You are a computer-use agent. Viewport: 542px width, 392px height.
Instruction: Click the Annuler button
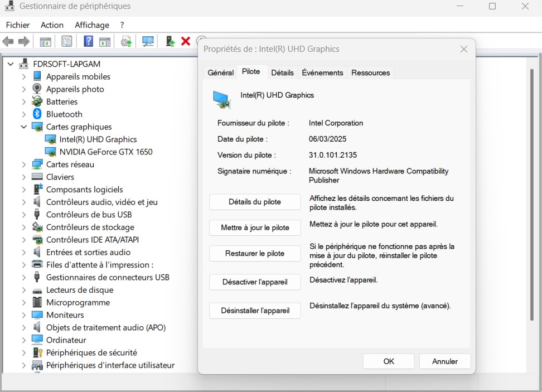[444, 361]
